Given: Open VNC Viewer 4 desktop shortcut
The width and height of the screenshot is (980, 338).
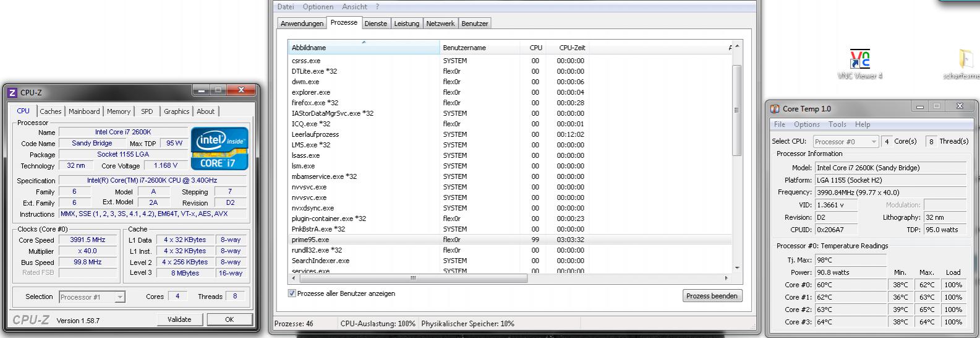Looking at the screenshot, I should click(859, 64).
